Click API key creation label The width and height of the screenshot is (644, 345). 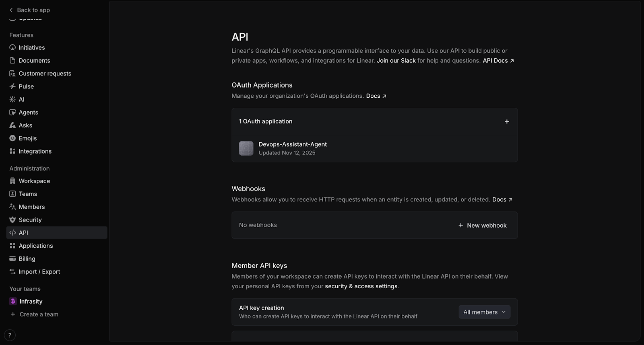261,308
